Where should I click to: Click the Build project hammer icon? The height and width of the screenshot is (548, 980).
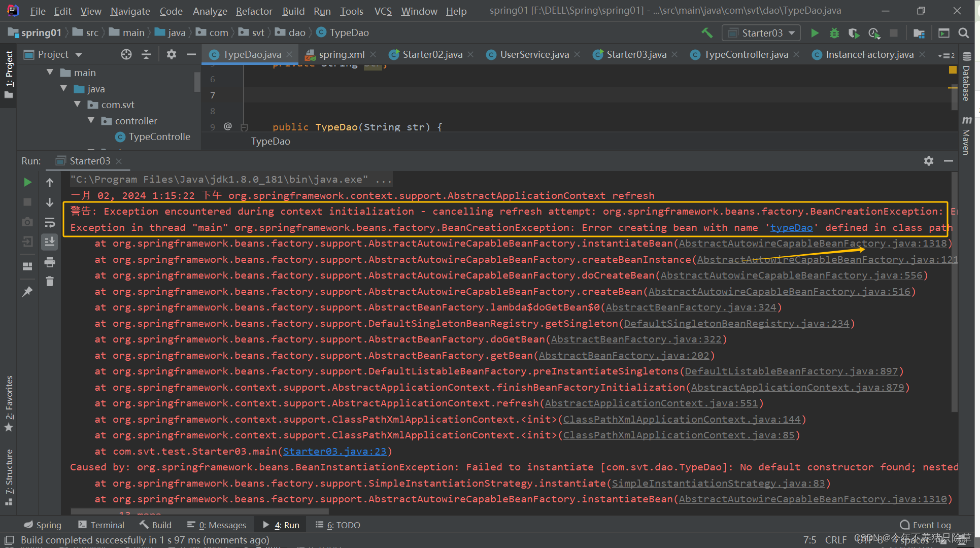[x=707, y=33]
